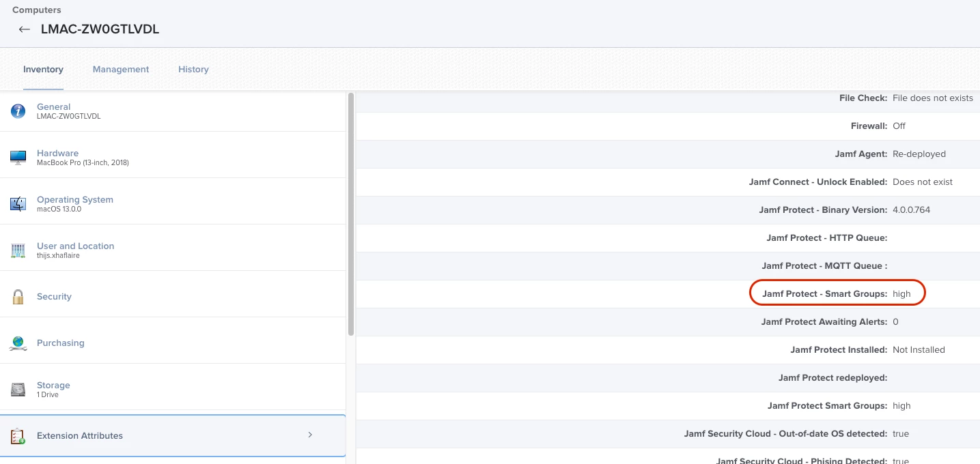Click the 'Firewall:' attribute label
This screenshot has width=980, height=464.
point(869,126)
